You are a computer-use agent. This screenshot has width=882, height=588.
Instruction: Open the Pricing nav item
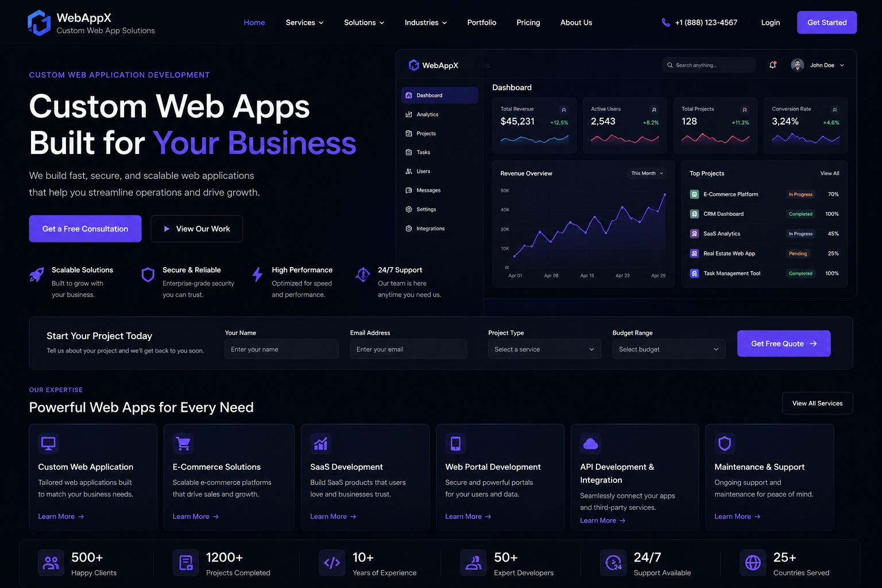(x=528, y=22)
